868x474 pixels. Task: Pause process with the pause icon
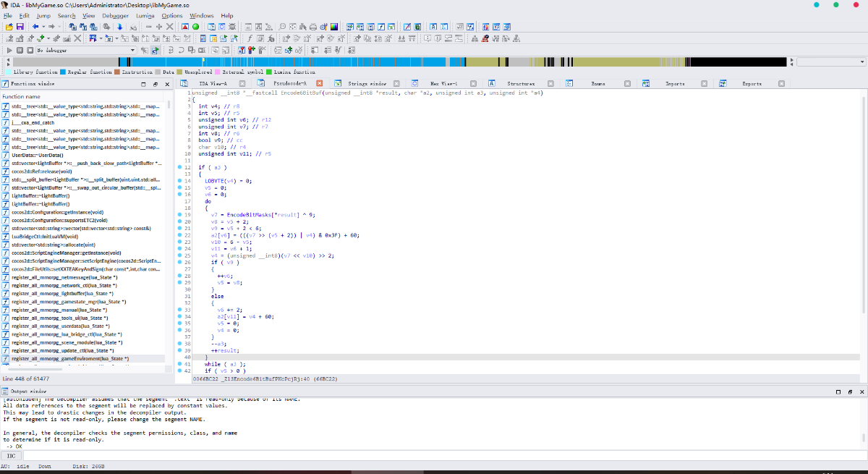click(20, 50)
